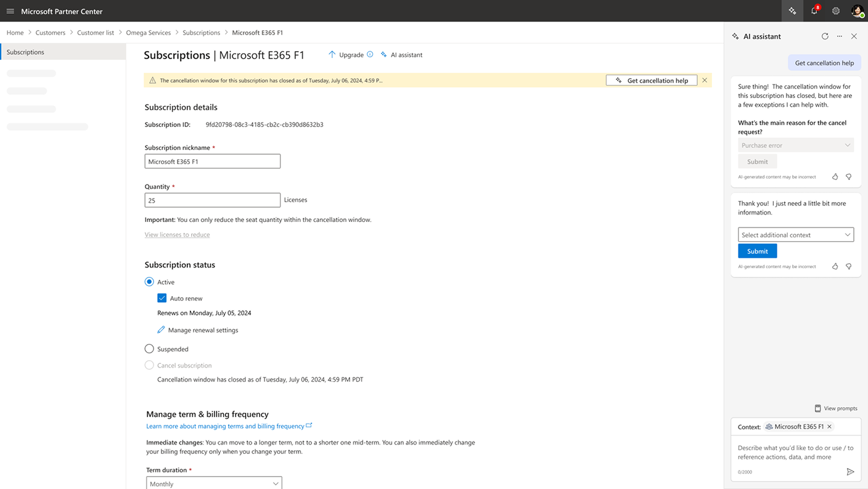This screenshot has height=489, width=868.
Task: Thumbs down the first AI response
Action: point(849,177)
